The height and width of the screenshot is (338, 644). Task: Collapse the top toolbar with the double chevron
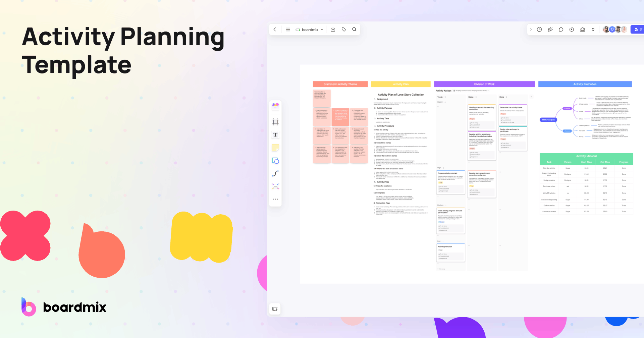[593, 29]
